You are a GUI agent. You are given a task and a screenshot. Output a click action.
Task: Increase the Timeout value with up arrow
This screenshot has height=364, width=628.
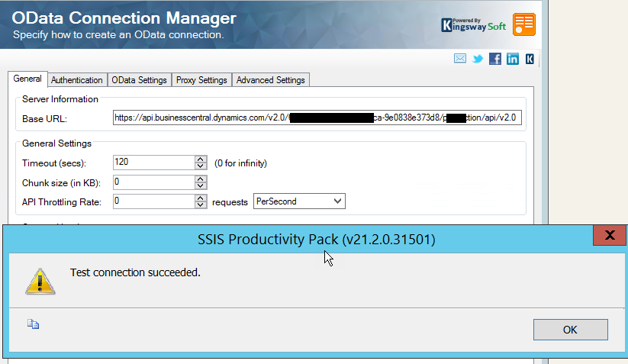[201, 159]
